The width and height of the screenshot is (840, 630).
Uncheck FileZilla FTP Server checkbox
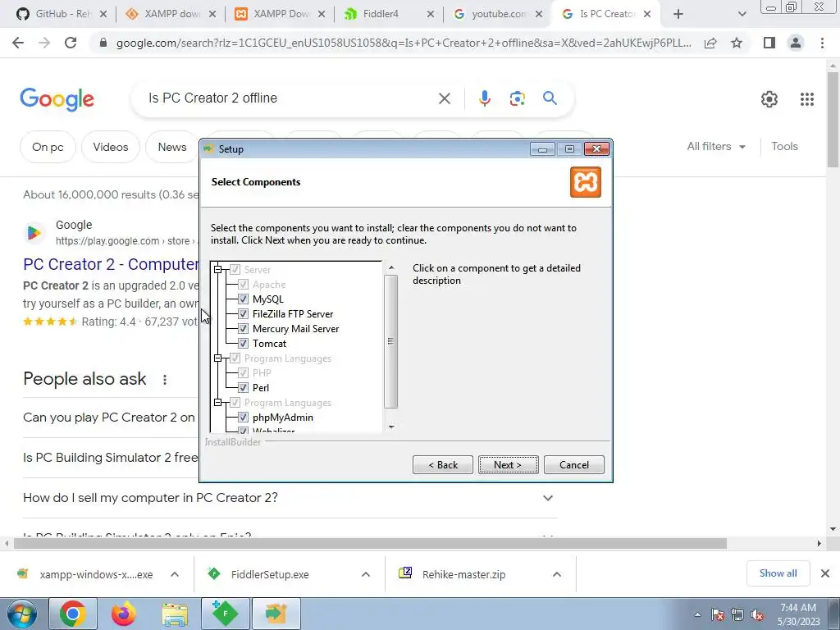pyautogui.click(x=243, y=314)
